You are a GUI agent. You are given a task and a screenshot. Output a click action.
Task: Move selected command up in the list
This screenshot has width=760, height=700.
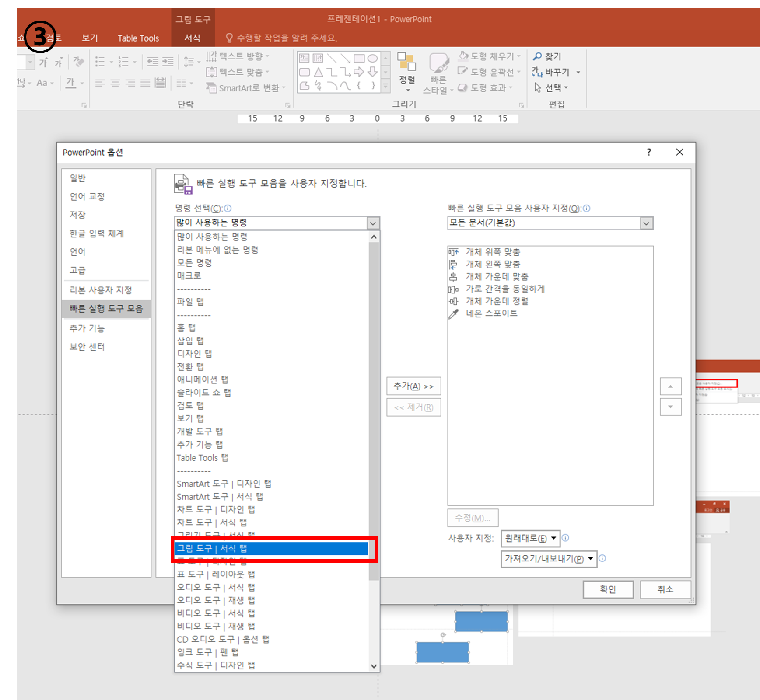[x=670, y=387]
